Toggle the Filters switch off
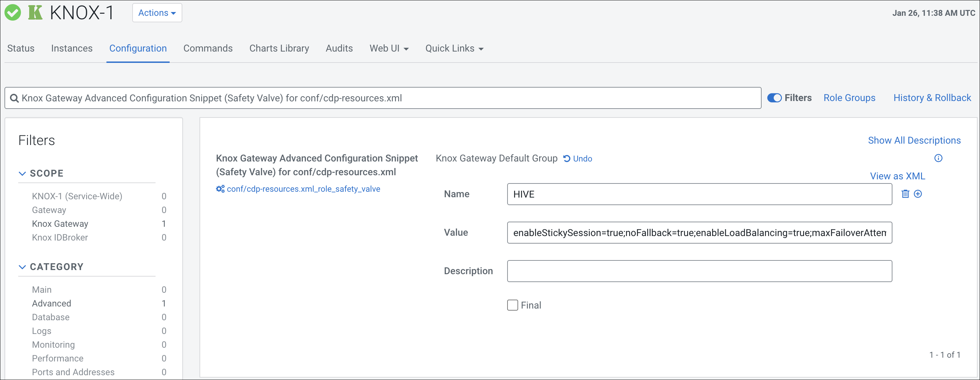The width and height of the screenshot is (980, 380). pyautogui.click(x=774, y=98)
